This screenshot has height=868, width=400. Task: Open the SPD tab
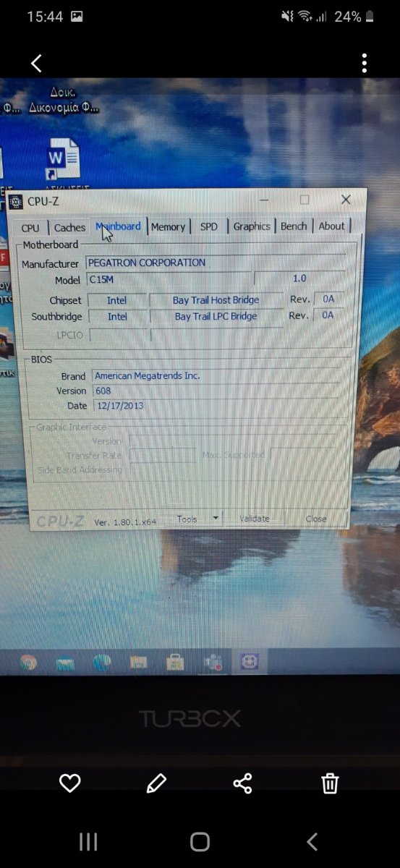point(209,226)
